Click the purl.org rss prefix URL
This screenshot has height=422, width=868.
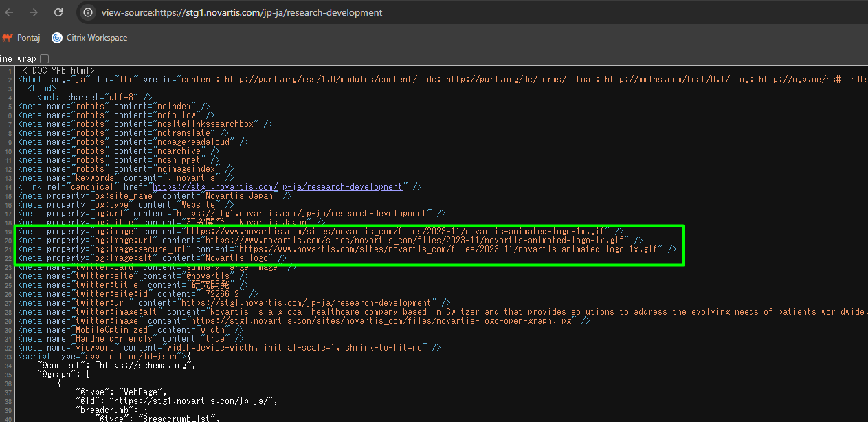[x=320, y=80]
